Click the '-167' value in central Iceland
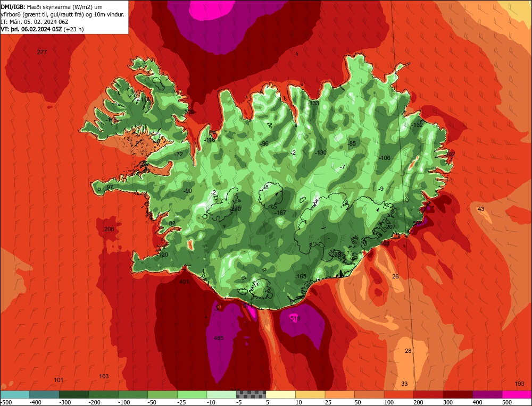Screen dimensions: 532x406 point(280,213)
